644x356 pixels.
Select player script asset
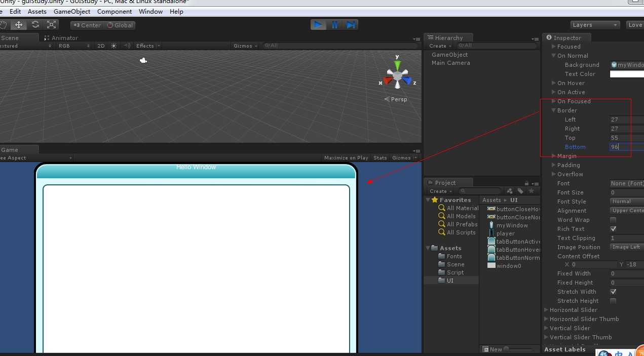coord(501,233)
